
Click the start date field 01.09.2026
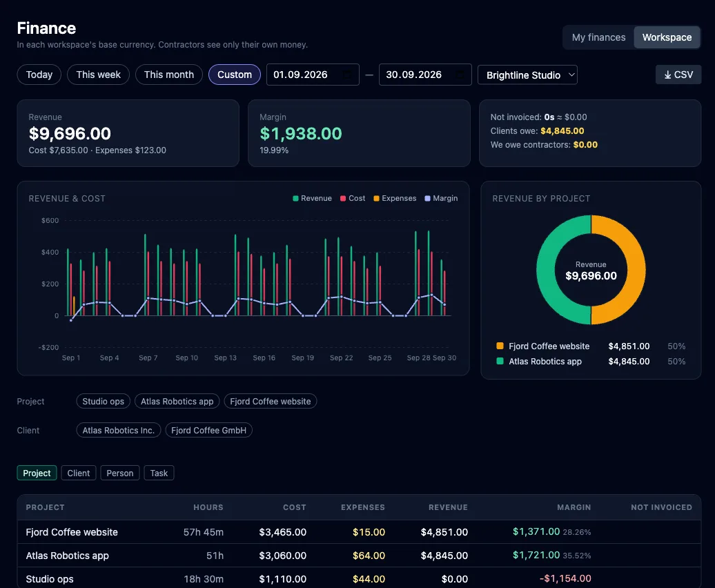tap(313, 75)
